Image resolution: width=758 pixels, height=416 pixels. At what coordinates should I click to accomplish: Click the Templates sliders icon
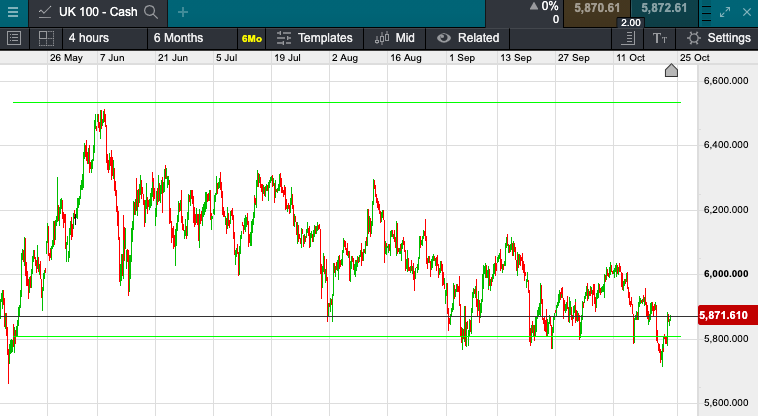(284, 38)
